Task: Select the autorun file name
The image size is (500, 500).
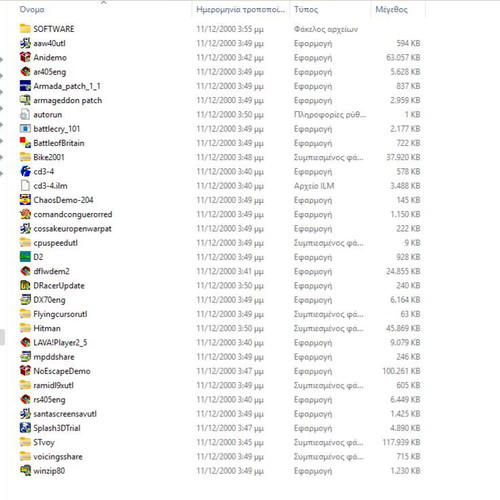Action: point(48,115)
